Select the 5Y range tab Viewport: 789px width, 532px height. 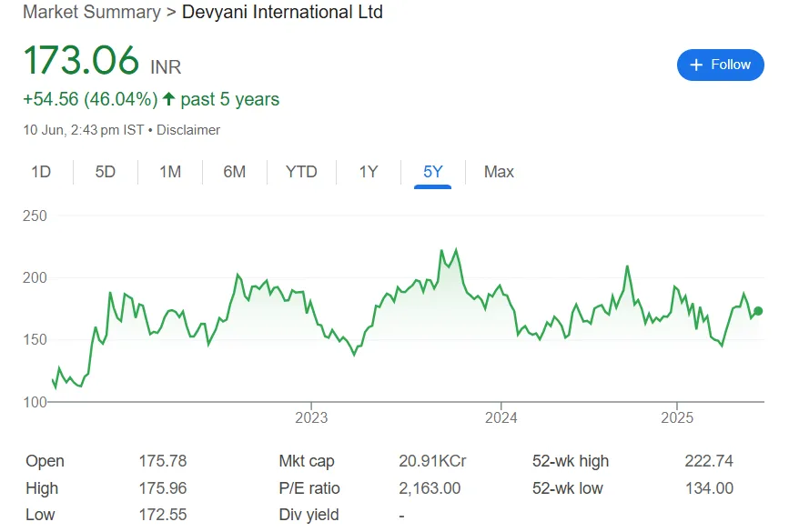click(x=433, y=172)
